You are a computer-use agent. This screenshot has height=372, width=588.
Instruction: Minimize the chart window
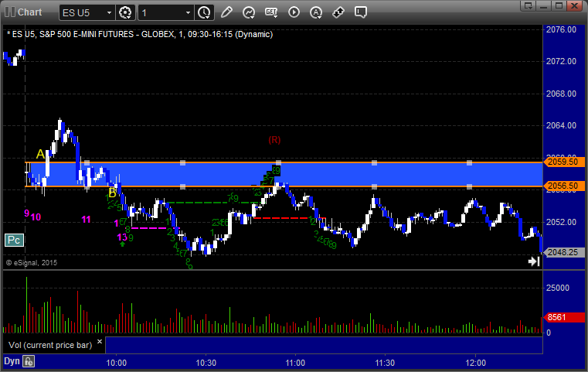544,5
